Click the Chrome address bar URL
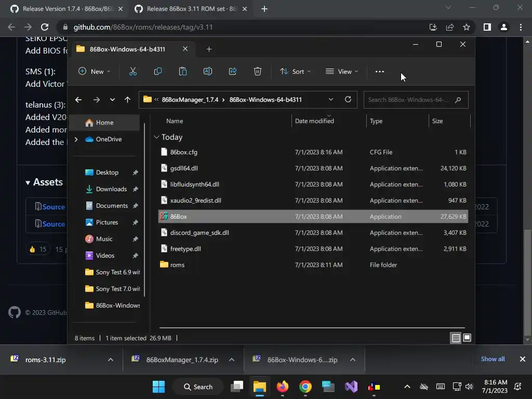Screen dimensions: 532x399 point(143,27)
